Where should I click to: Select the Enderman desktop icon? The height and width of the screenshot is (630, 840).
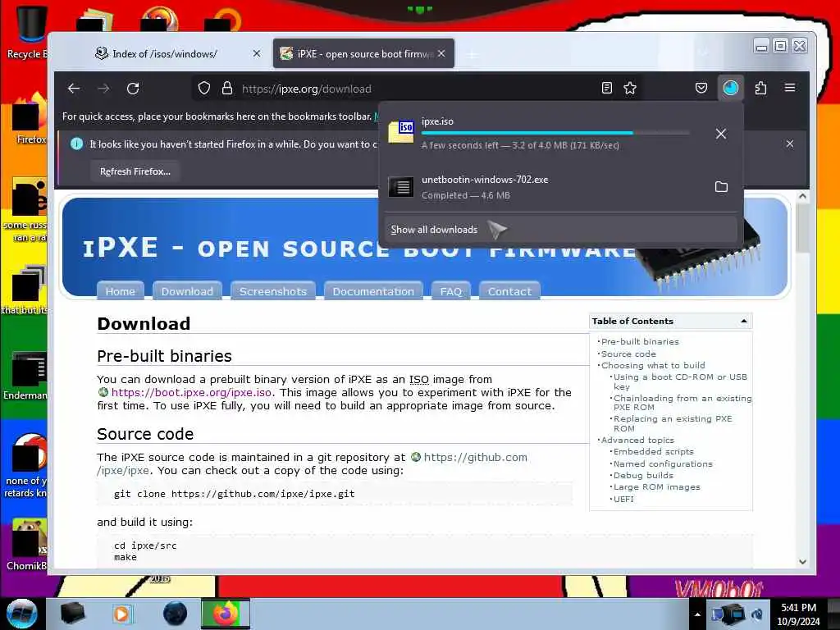pyautogui.click(x=25, y=376)
